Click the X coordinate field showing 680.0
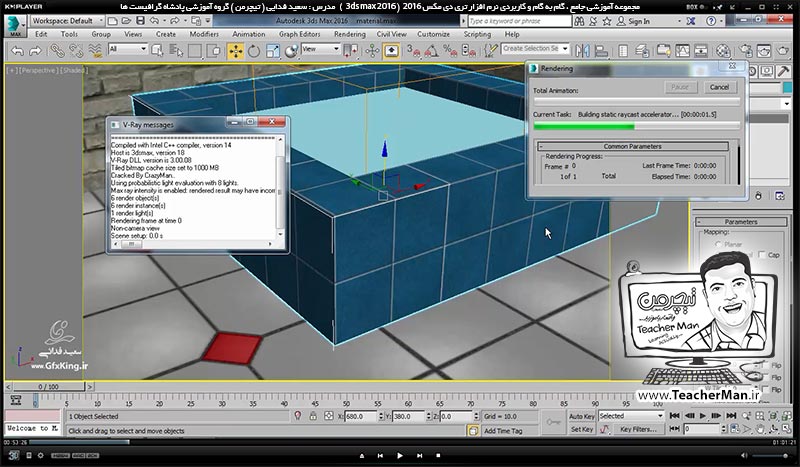Image resolution: width=800 pixels, height=467 pixels. [x=361, y=416]
